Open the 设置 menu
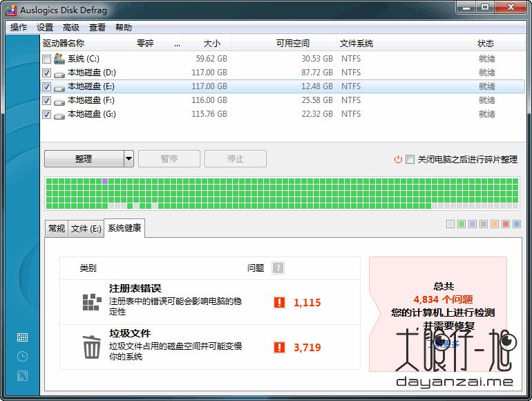 (x=45, y=28)
